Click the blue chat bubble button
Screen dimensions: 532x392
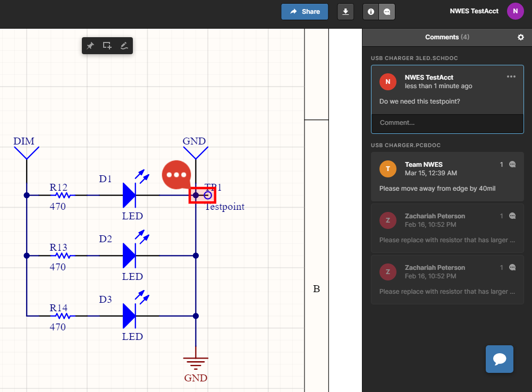pyautogui.click(x=500, y=359)
